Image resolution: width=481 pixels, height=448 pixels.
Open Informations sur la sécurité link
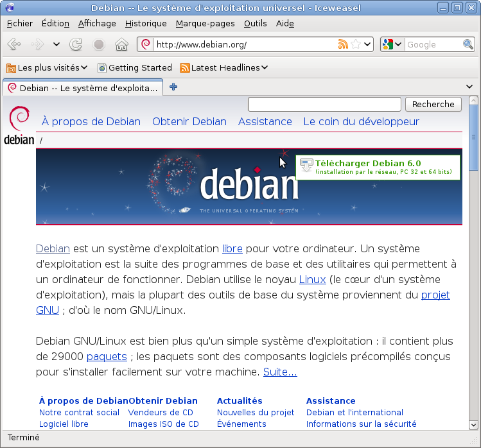click(x=361, y=424)
